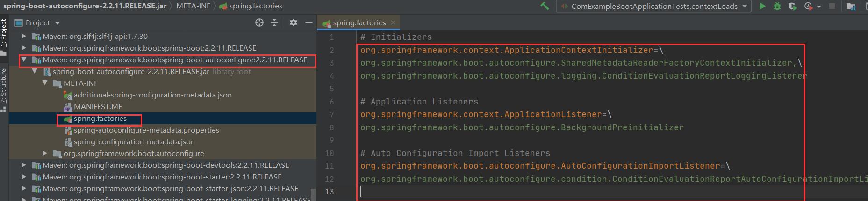Click the Maven library icon for slf4j-api
The height and width of the screenshot is (201, 868).
(x=36, y=36)
